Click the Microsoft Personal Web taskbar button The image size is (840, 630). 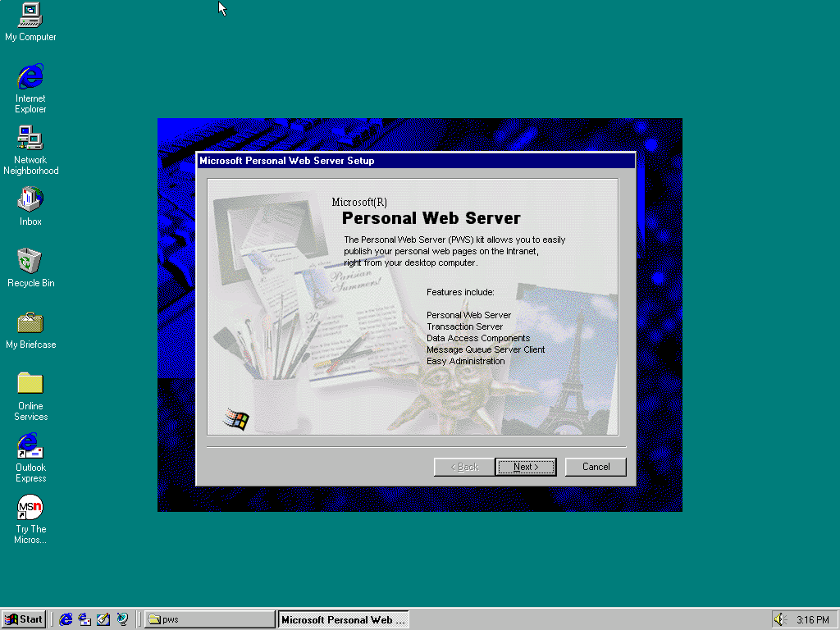coord(344,619)
